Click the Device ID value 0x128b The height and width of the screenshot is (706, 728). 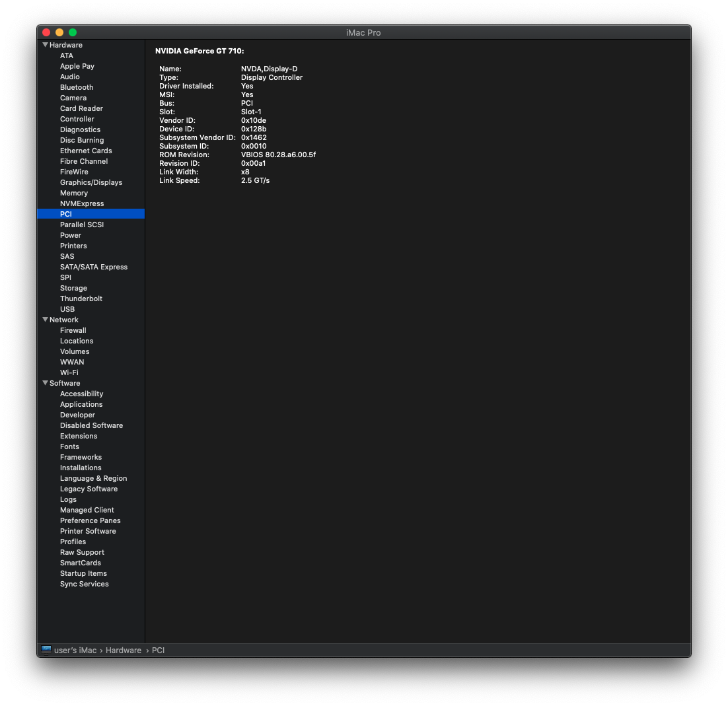(254, 129)
